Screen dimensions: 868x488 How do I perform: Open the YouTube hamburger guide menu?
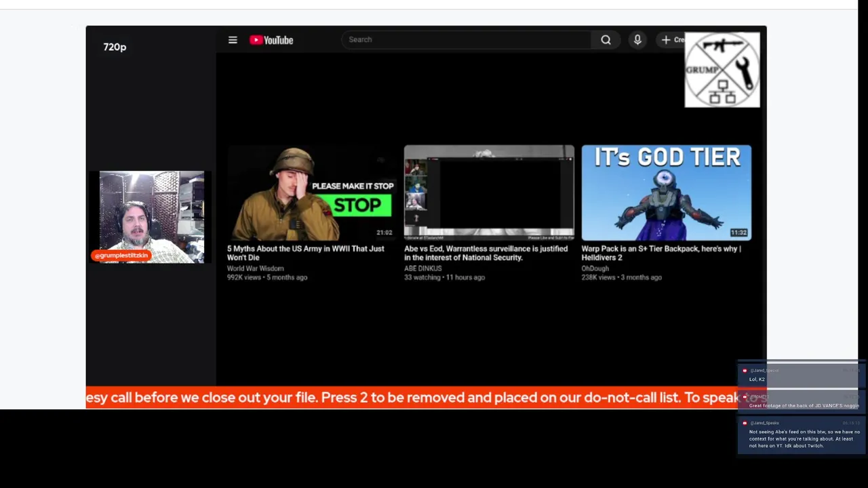click(233, 40)
